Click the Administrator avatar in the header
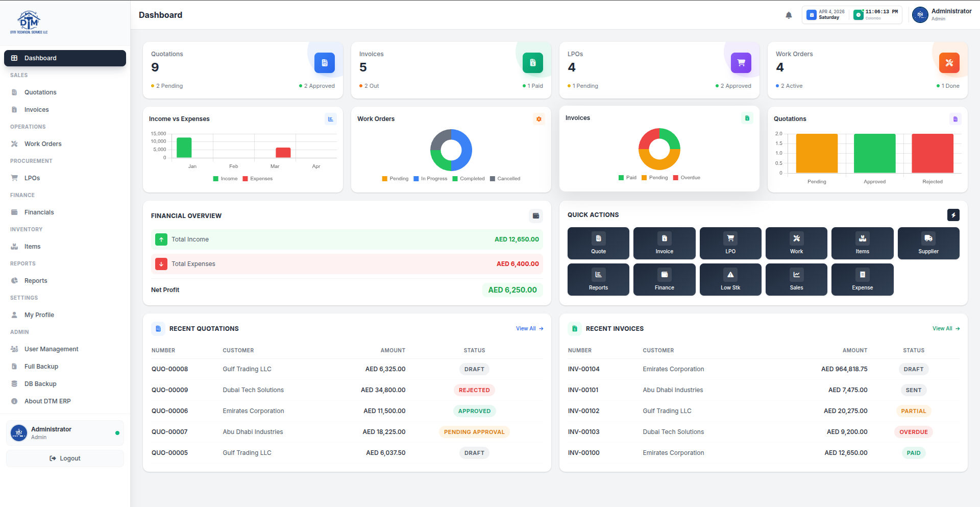Image resolution: width=980 pixels, height=507 pixels. click(920, 15)
